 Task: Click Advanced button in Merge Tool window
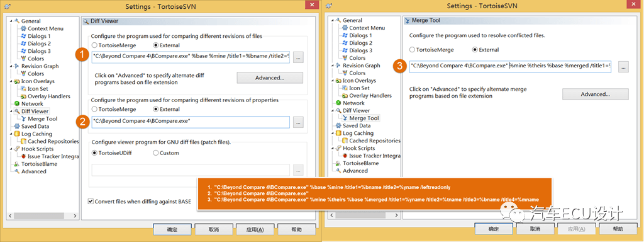595,95
